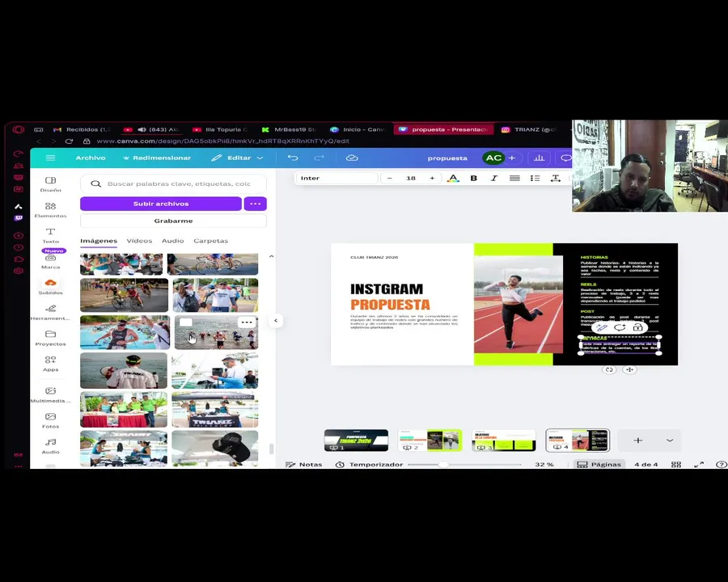The width and height of the screenshot is (728, 582).
Task: Switch to the Audio uploads tab
Action: 173,241
